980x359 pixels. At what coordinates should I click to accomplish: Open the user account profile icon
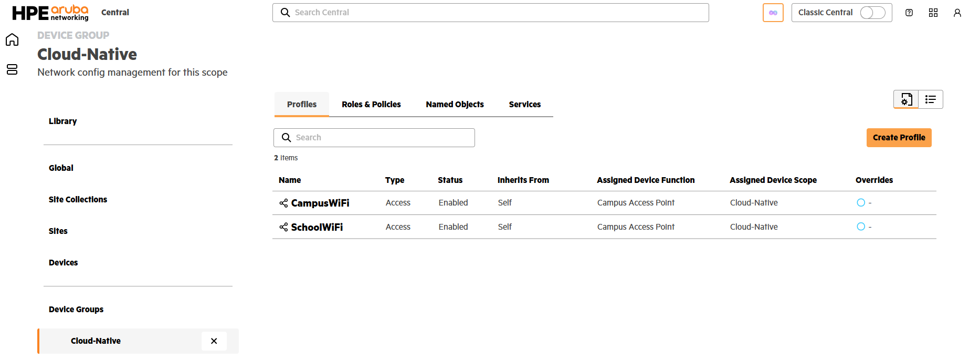[957, 13]
